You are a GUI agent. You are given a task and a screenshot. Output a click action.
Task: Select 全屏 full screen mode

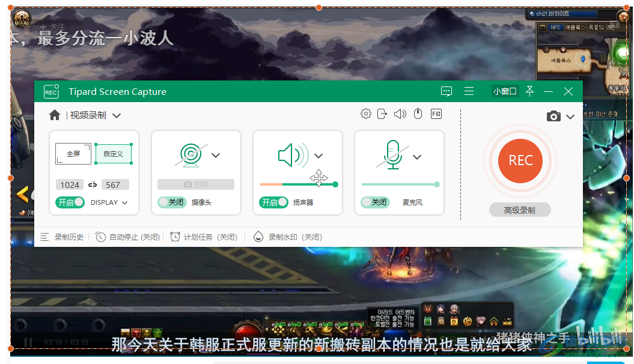(x=73, y=154)
